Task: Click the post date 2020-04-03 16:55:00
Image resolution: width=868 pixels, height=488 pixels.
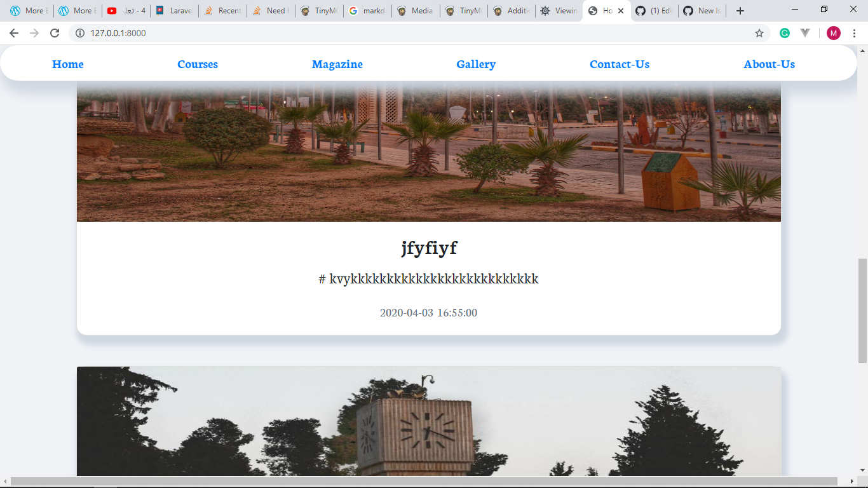Action: click(x=429, y=313)
